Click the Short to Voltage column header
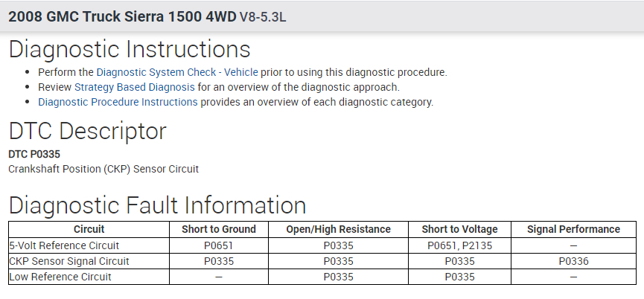Screen dimensions: 644x299 pos(459,229)
